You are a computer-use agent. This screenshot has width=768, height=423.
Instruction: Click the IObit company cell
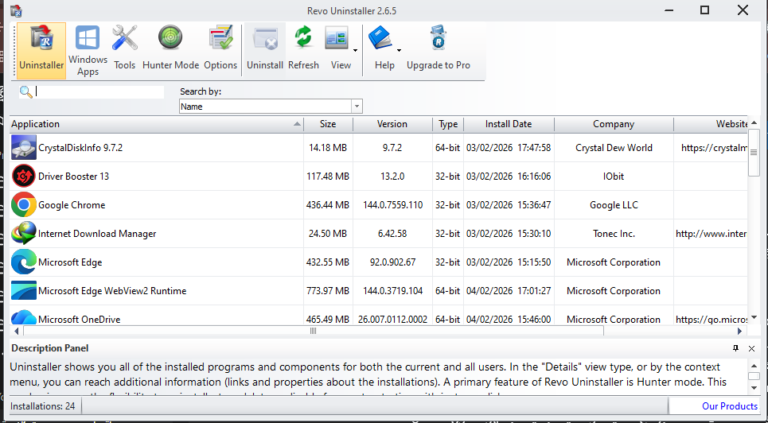pos(614,176)
